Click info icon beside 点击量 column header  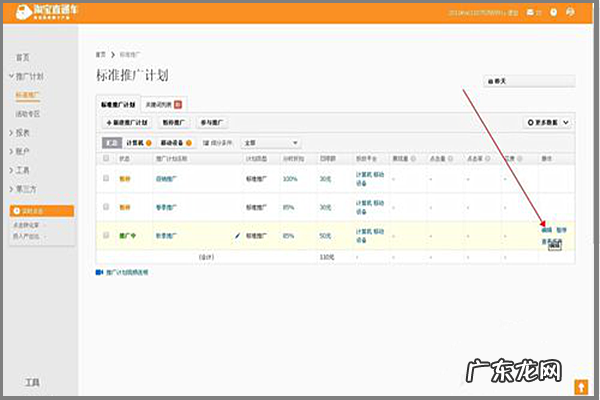450,158
